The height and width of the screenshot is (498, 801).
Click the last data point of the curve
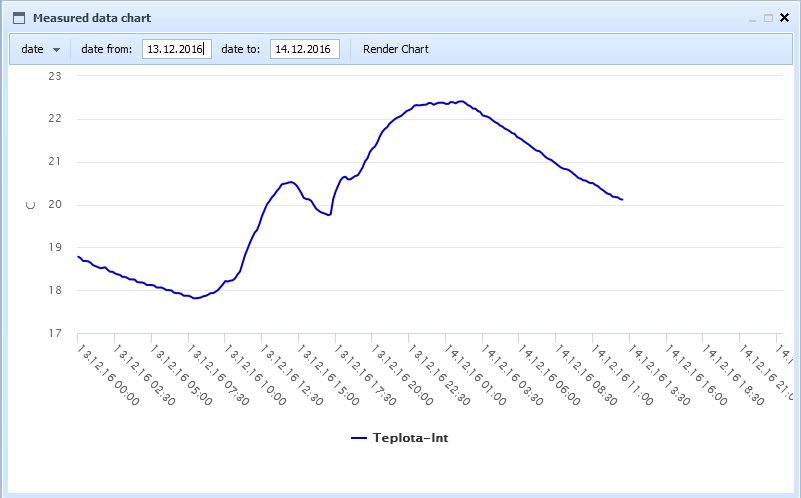tap(622, 200)
